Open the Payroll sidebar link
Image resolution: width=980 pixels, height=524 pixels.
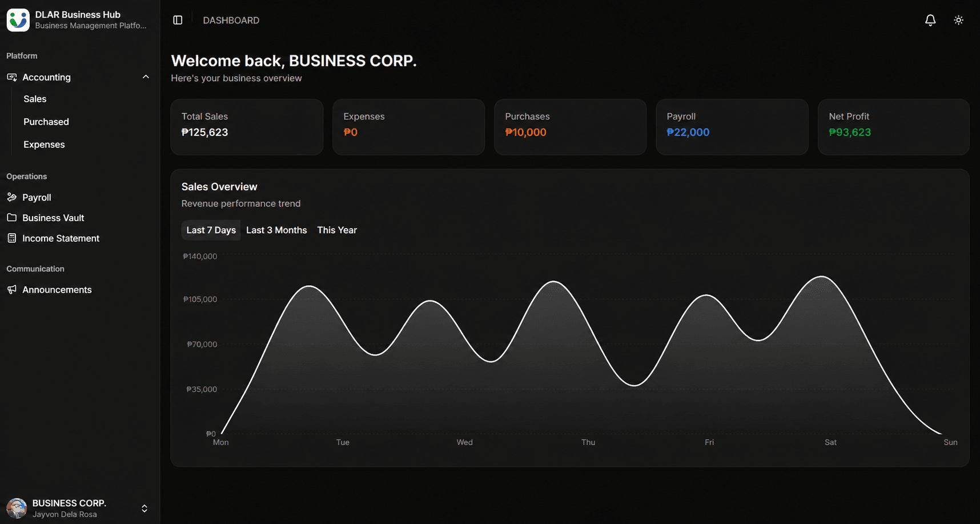[x=37, y=197]
